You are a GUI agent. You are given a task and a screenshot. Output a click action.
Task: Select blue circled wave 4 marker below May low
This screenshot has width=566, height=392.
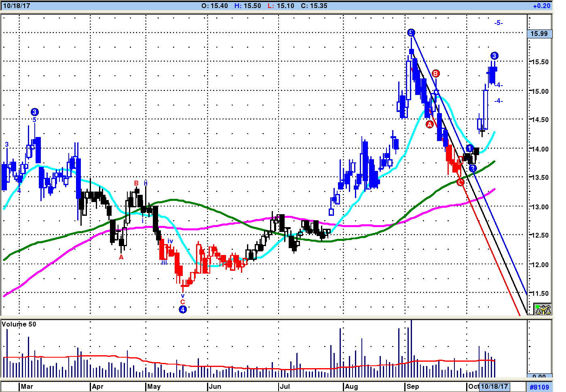click(183, 310)
